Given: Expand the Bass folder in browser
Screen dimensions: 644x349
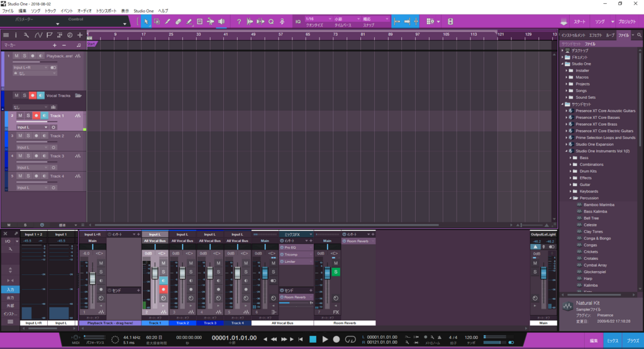Looking at the screenshot, I should 570,158.
